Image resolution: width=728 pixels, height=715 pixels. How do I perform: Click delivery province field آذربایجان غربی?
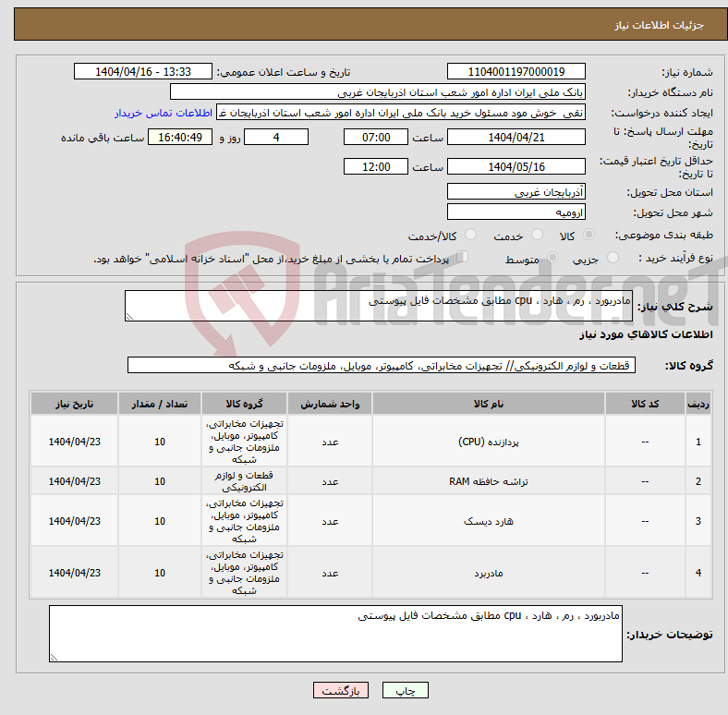[x=516, y=191]
